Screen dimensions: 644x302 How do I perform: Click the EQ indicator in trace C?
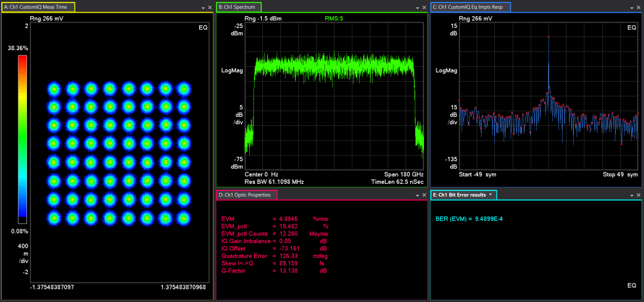[x=631, y=27]
